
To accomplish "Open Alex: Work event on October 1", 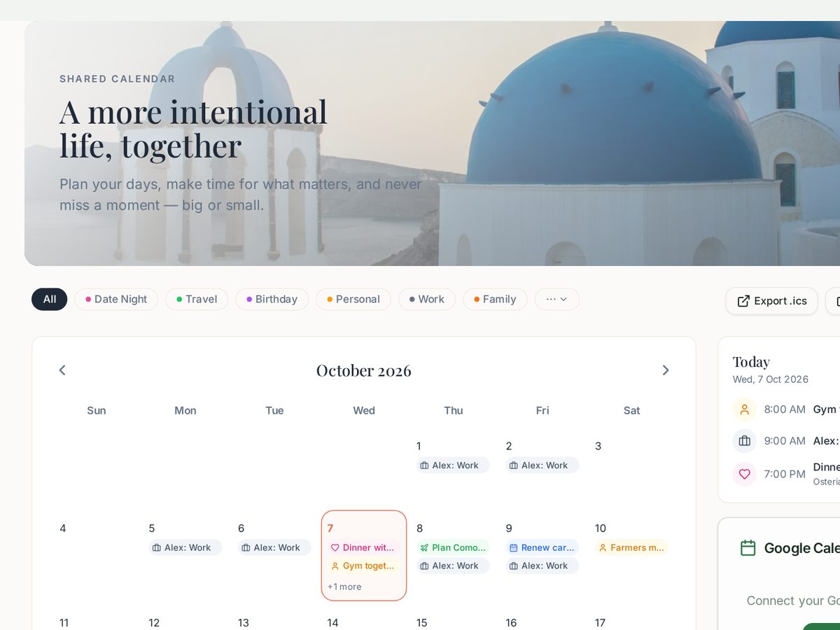I will click(x=453, y=465).
